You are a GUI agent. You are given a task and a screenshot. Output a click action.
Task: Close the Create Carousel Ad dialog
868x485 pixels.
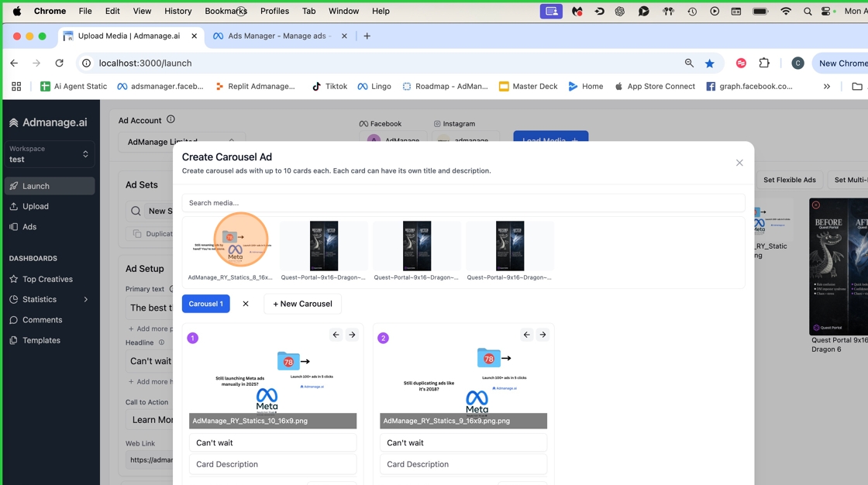click(x=739, y=163)
